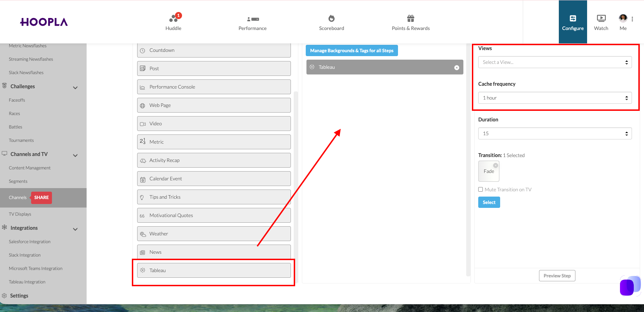Click the Me profile avatar
Viewport: 644px width, 312px height.
pyautogui.click(x=623, y=18)
